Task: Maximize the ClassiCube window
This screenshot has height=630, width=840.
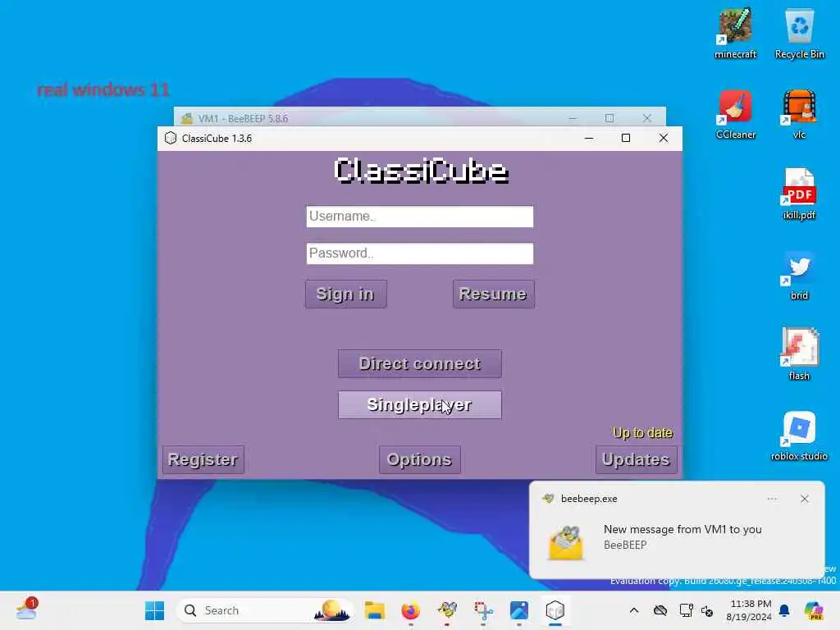Action: coord(626,138)
